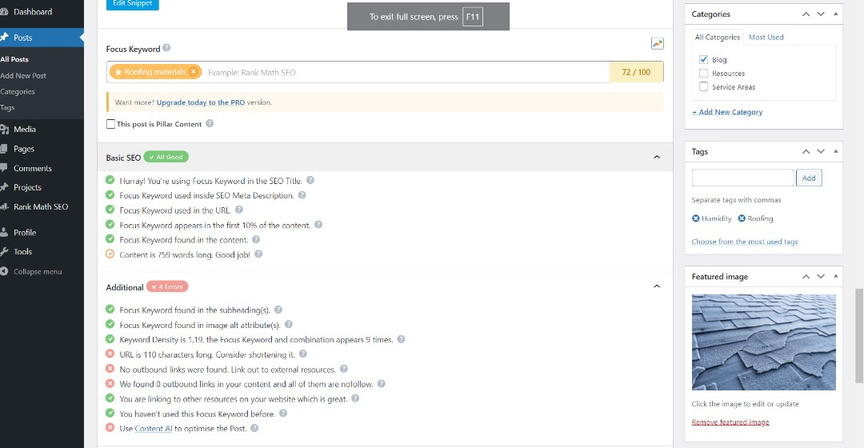Click the trends chart icon beside Focus Keyword
The image size is (864, 448).
[657, 44]
